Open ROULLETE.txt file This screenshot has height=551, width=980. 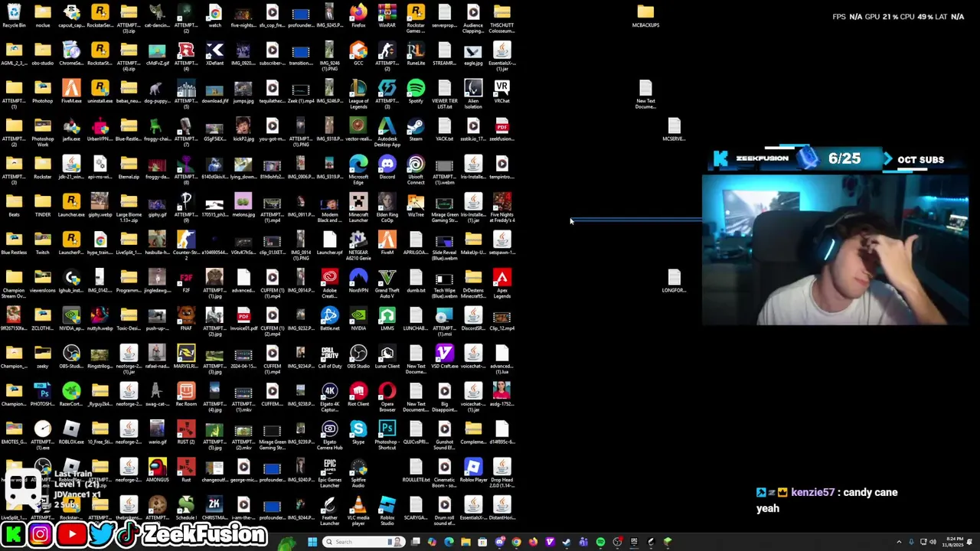tap(416, 471)
